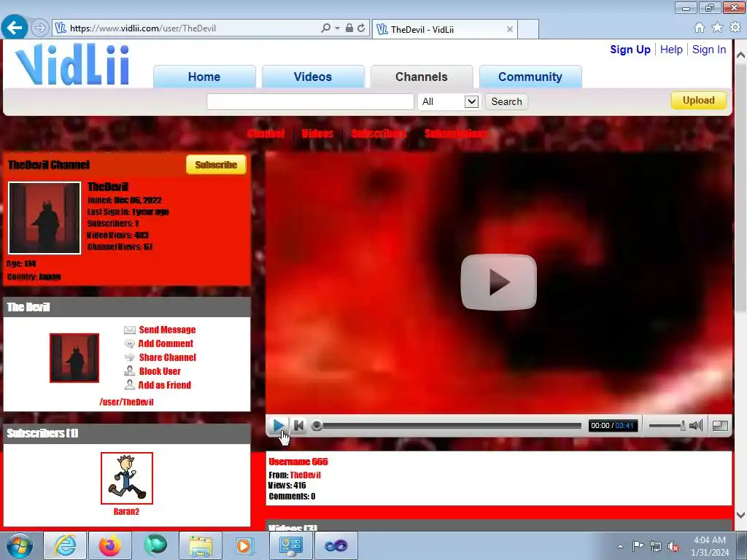The image size is (747, 560).
Task: Click the Send Message link
Action: (167, 330)
